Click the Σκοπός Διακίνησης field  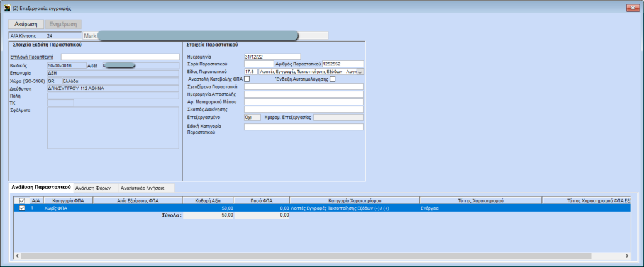[304, 110]
